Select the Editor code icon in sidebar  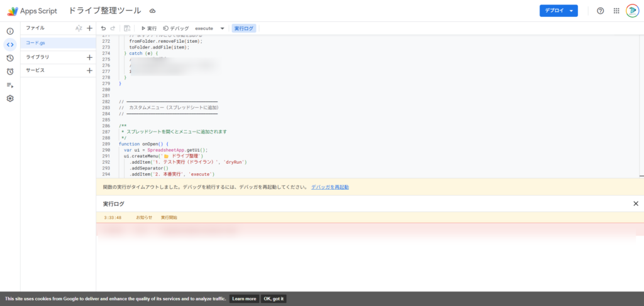(x=10, y=45)
